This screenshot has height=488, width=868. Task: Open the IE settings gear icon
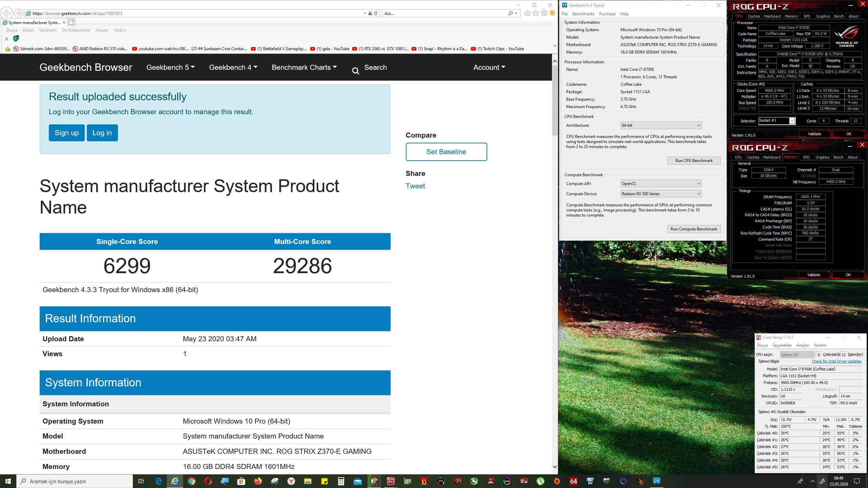click(x=544, y=13)
